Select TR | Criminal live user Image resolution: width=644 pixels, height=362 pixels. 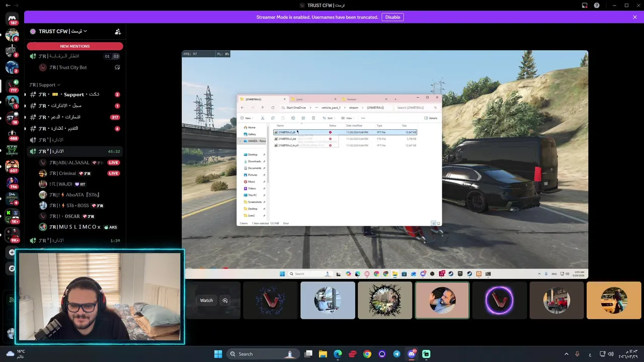click(x=79, y=173)
